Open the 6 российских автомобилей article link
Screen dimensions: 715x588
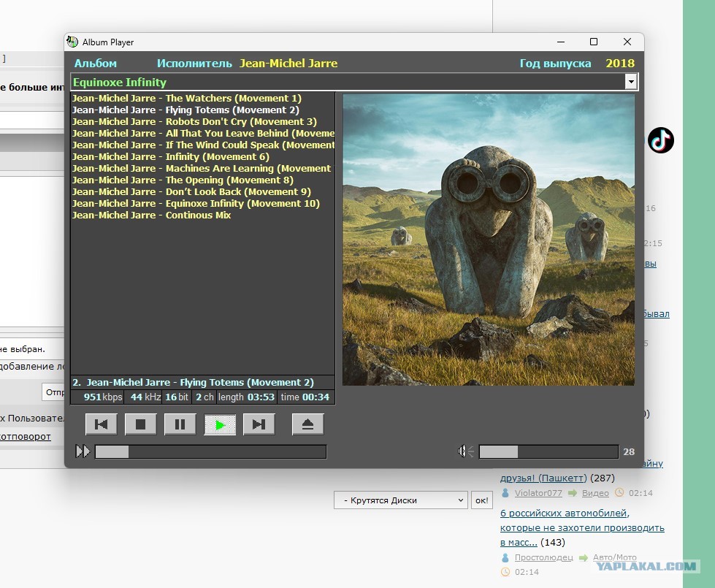pyautogui.click(x=582, y=528)
